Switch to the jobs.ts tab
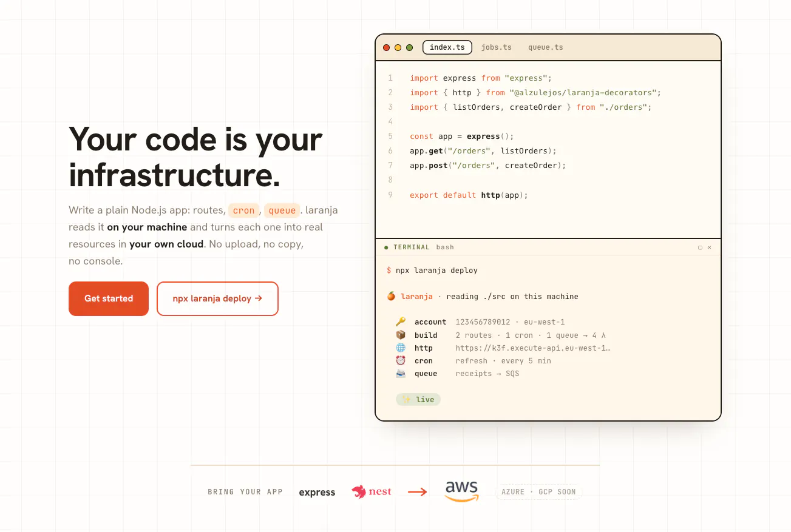 click(x=496, y=47)
